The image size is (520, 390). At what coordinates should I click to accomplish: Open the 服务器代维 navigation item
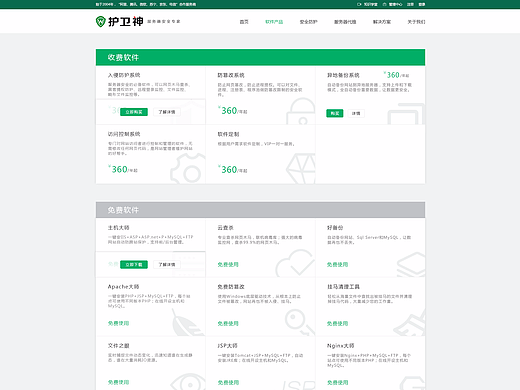(345, 22)
